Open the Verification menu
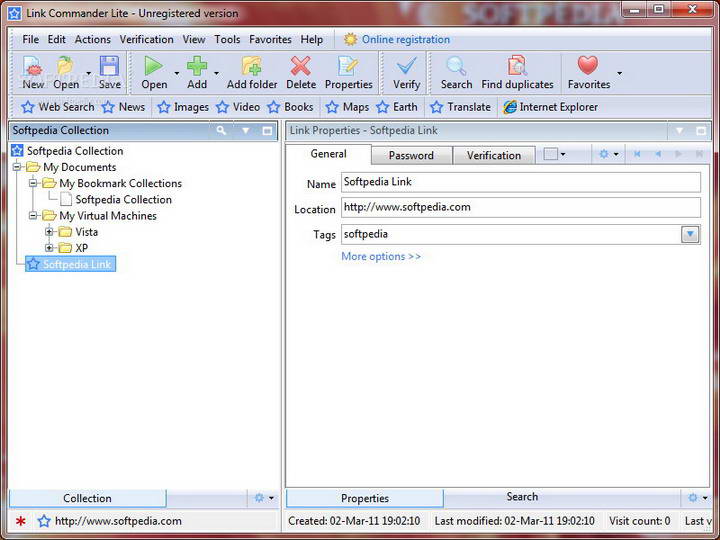 (146, 39)
